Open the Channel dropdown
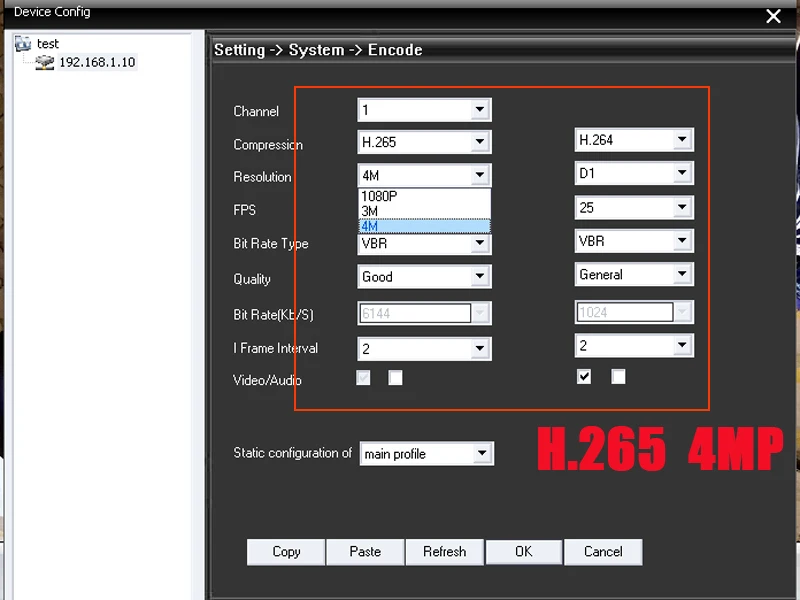This screenshot has height=600, width=800. 424,110
